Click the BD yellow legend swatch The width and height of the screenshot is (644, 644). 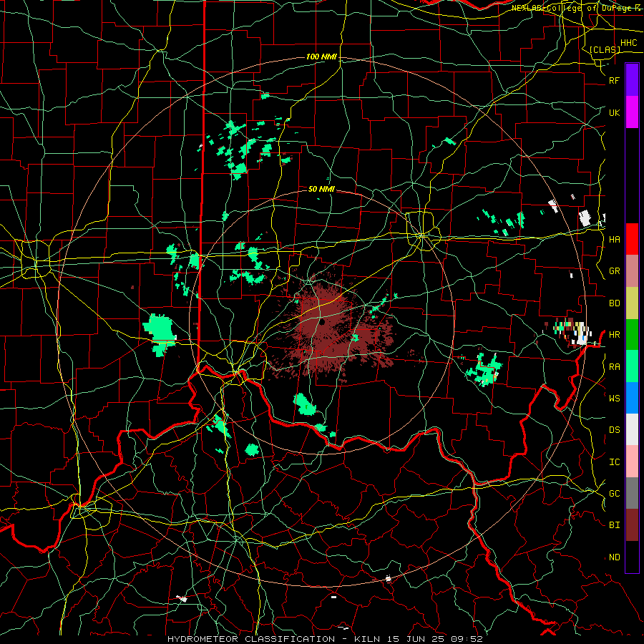632,303
